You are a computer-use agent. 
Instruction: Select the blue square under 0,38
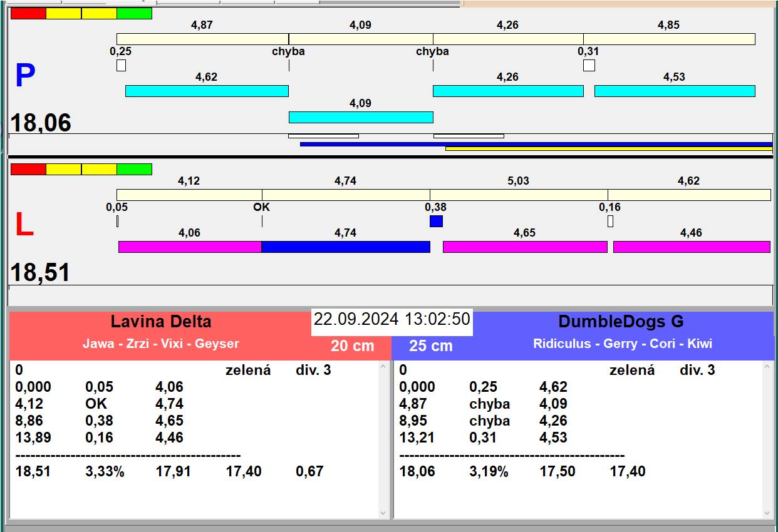pyautogui.click(x=436, y=221)
